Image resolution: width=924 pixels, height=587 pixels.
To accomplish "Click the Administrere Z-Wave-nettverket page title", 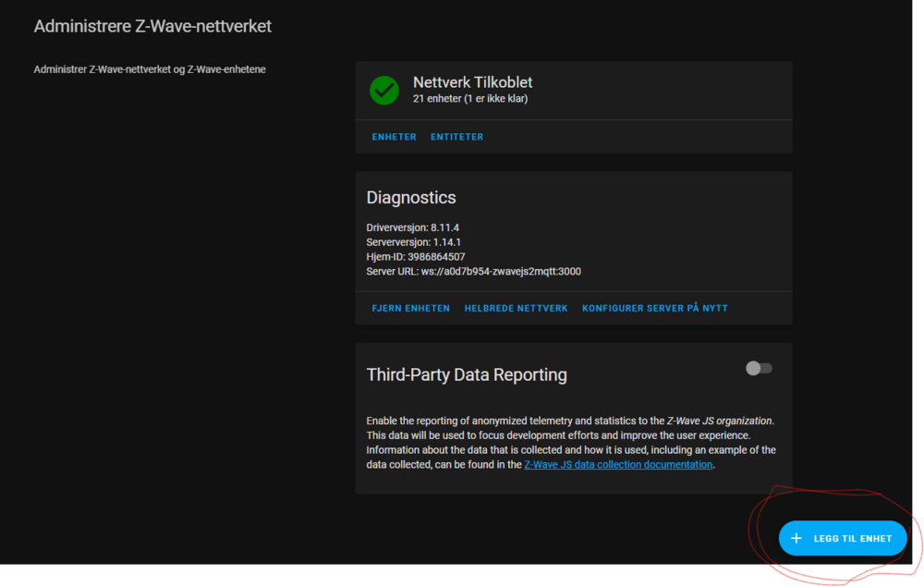I will pyautogui.click(x=152, y=26).
